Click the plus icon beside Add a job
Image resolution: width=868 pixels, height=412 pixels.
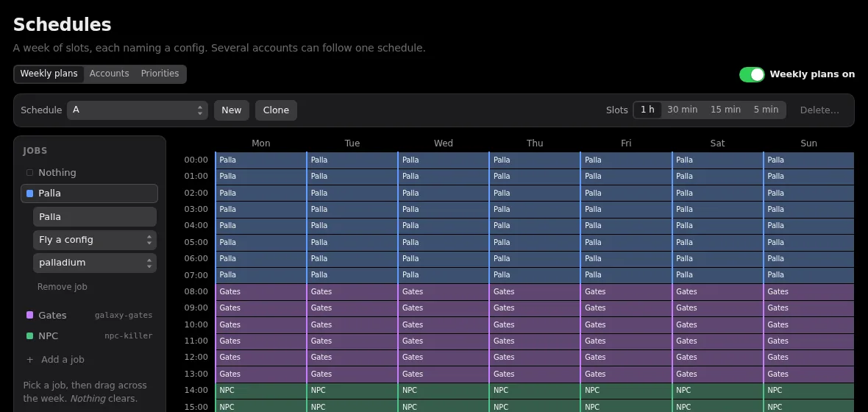[30, 359]
